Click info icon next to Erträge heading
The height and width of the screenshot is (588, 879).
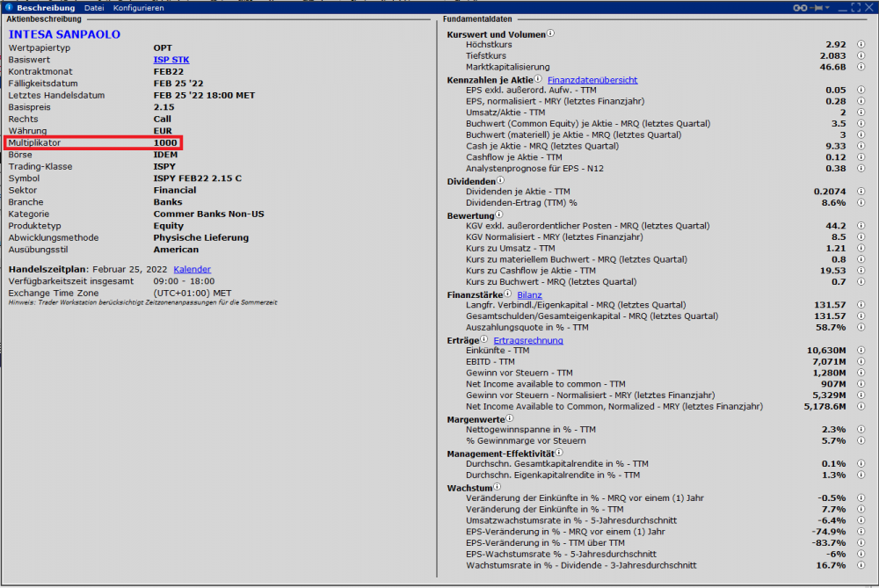(x=483, y=339)
